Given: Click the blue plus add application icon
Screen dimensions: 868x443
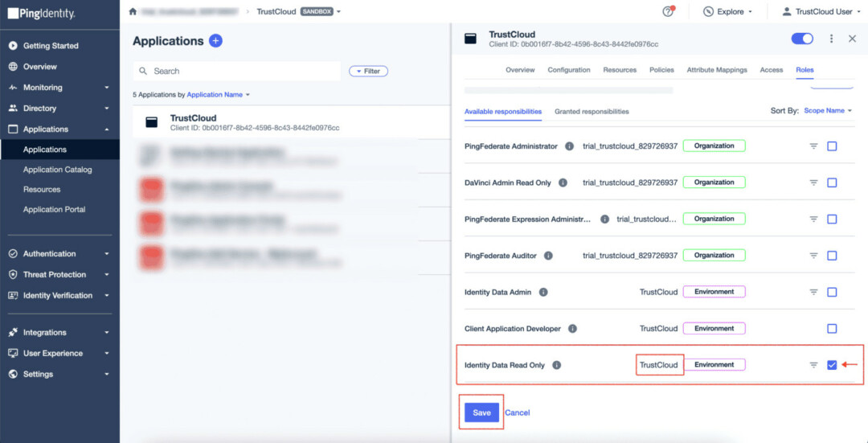Looking at the screenshot, I should point(216,41).
